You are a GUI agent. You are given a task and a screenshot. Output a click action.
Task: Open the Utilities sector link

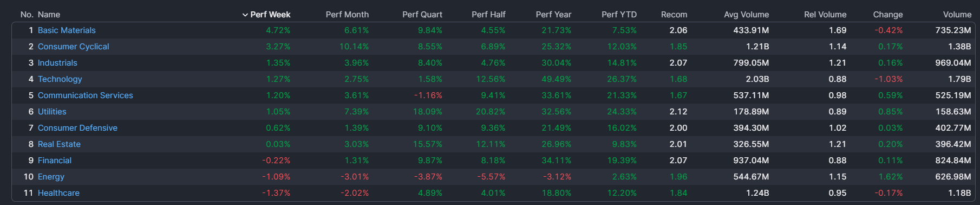[x=52, y=112]
